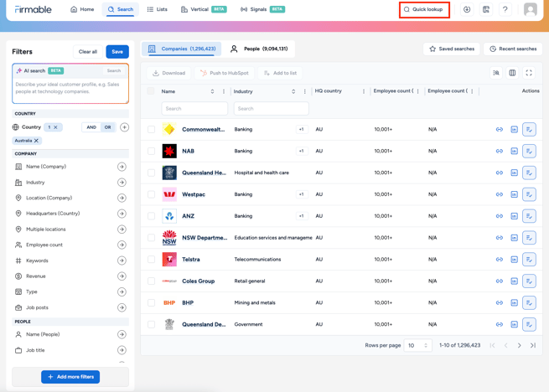Focus the Name column search field
549x392 pixels.
tap(194, 109)
